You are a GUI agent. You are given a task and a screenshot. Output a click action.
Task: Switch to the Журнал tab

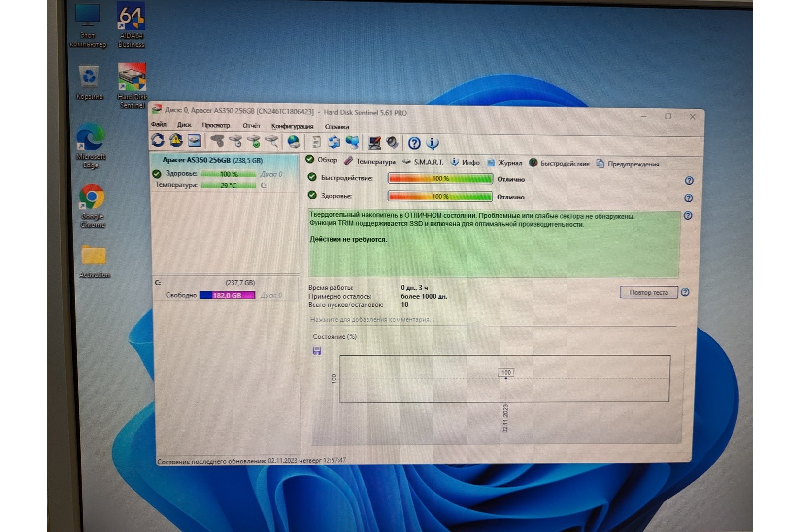[x=504, y=163]
